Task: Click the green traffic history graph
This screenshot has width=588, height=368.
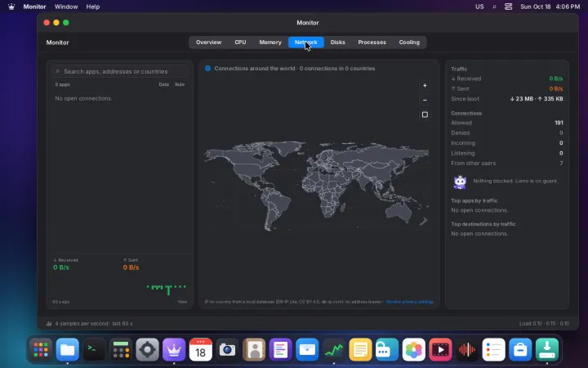Action: point(166,289)
